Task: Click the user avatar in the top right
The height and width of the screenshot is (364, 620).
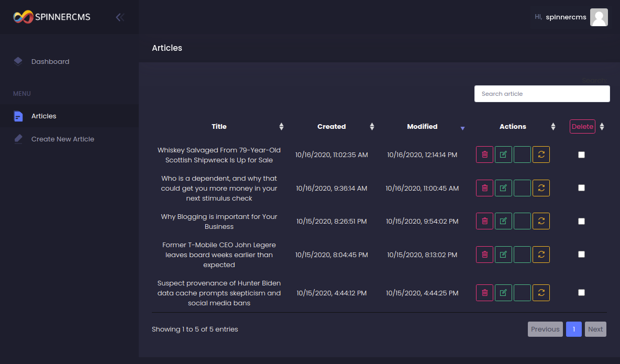Action: click(x=599, y=17)
